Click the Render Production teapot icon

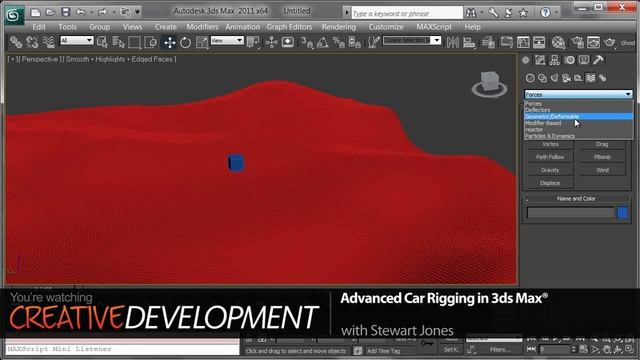click(x=610, y=42)
